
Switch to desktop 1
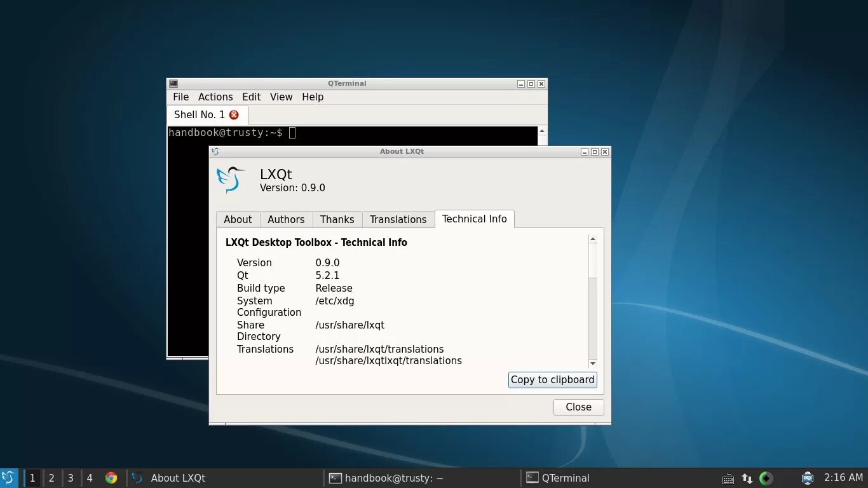pos(32,478)
